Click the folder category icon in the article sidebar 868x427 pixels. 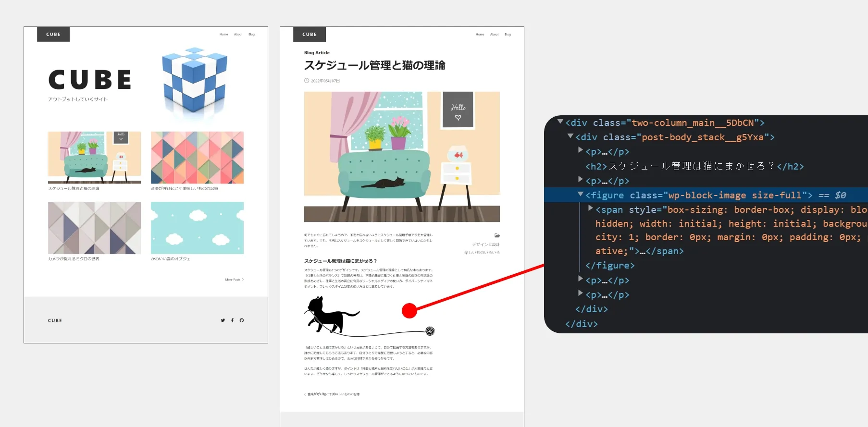pyautogui.click(x=497, y=235)
